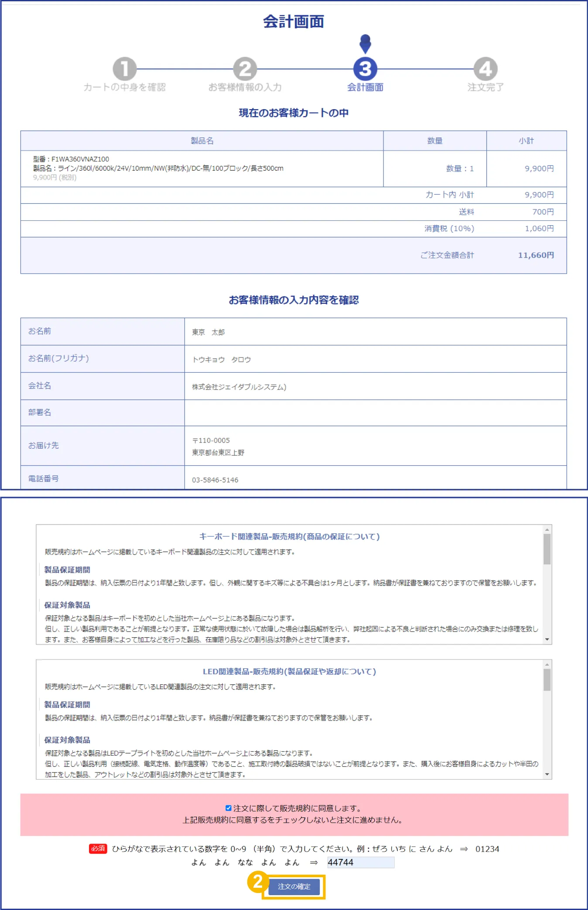Click the お客様情報の入力内容を確認 heading
Image resolution: width=588 pixels, height=910 pixels.
294,300
